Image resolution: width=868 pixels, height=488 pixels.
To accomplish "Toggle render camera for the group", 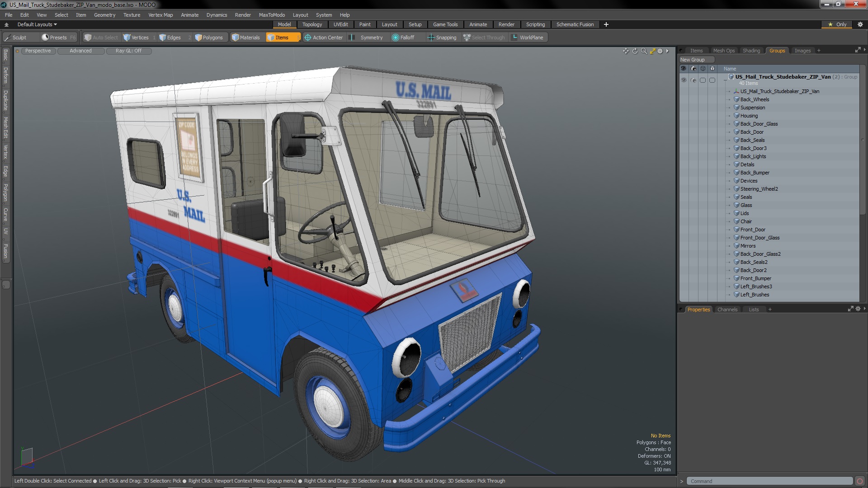I will tap(693, 80).
